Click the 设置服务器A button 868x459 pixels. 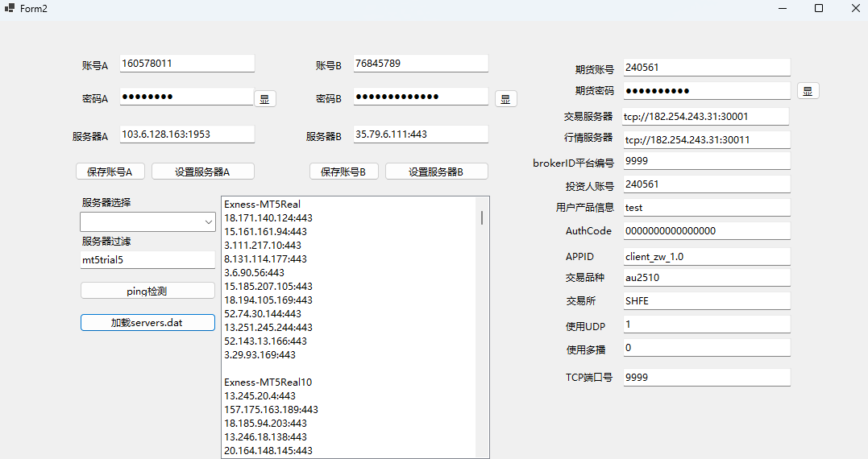(x=203, y=172)
